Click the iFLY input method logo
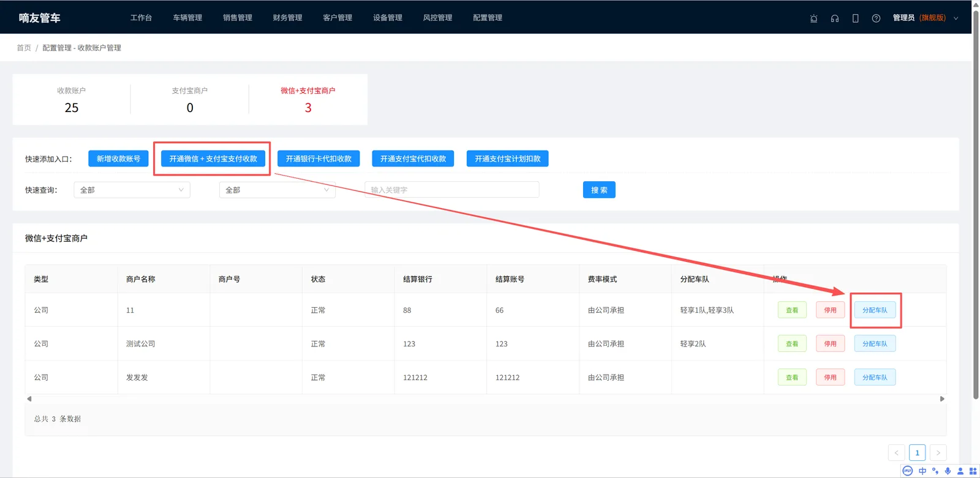The width and height of the screenshot is (980, 478). click(x=908, y=471)
